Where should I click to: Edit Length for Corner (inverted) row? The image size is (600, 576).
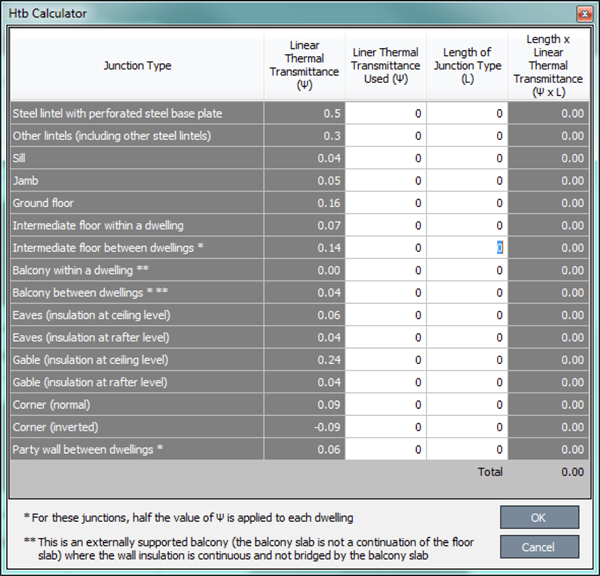(467, 427)
